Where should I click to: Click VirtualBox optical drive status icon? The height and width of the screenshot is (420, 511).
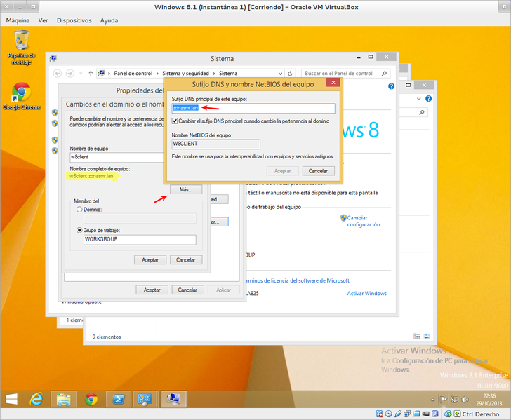pyautogui.click(x=388, y=414)
